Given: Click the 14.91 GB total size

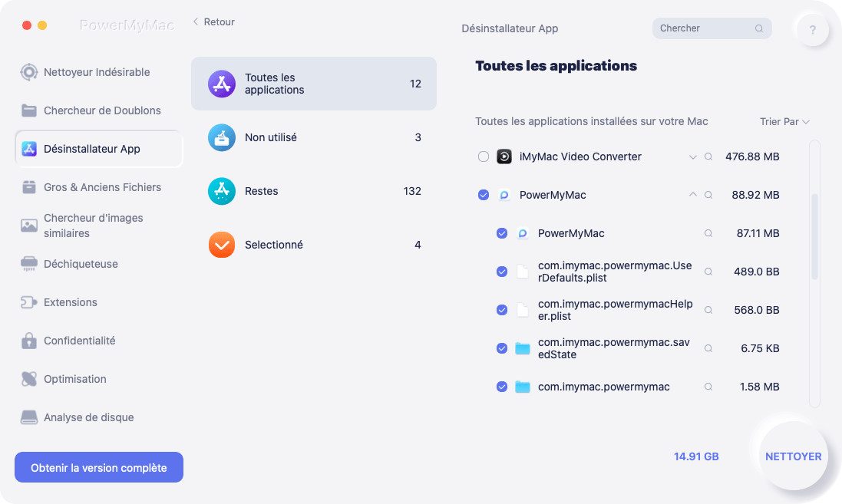Looking at the screenshot, I should (x=696, y=456).
